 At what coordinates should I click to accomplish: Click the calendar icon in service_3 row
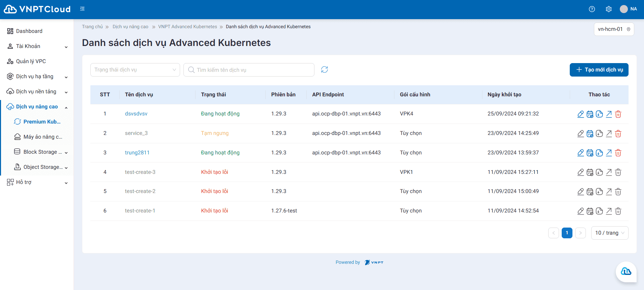tap(590, 134)
